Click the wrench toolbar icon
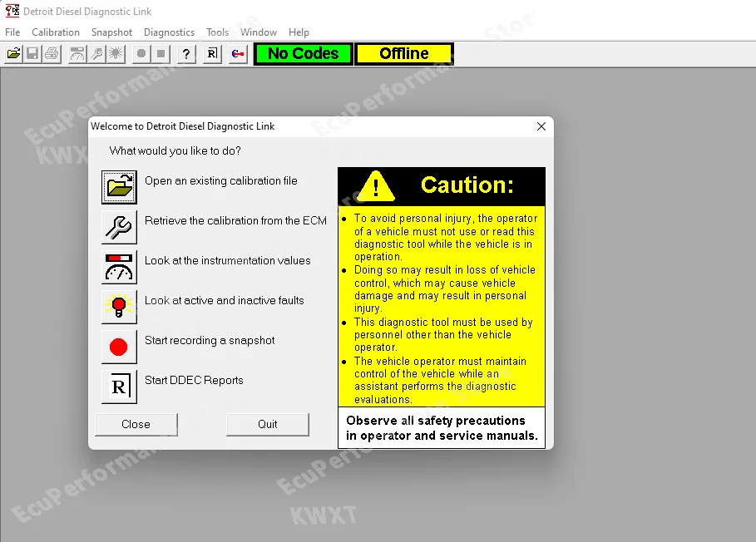The image size is (756, 542). click(x=96, y=53)
